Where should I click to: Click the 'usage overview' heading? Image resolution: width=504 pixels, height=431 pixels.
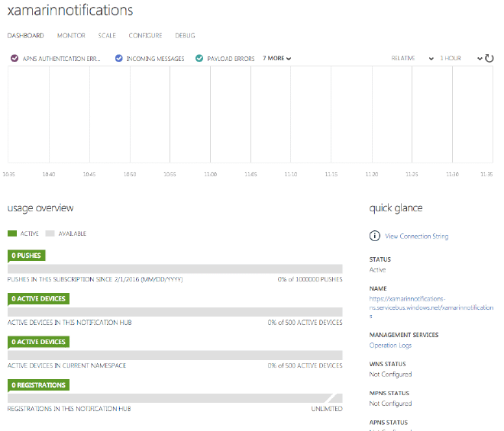[x=40, y=208]
